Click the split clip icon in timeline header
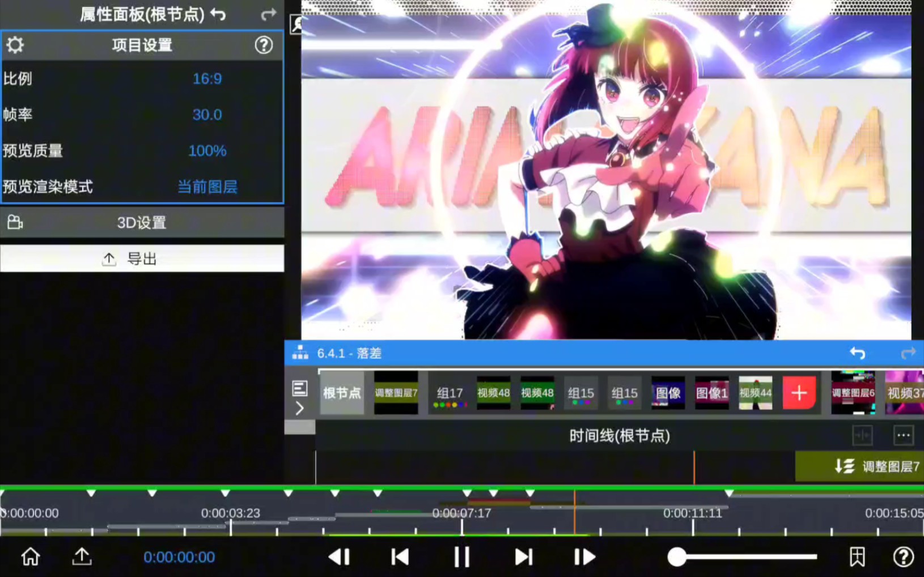 point(862,435)
